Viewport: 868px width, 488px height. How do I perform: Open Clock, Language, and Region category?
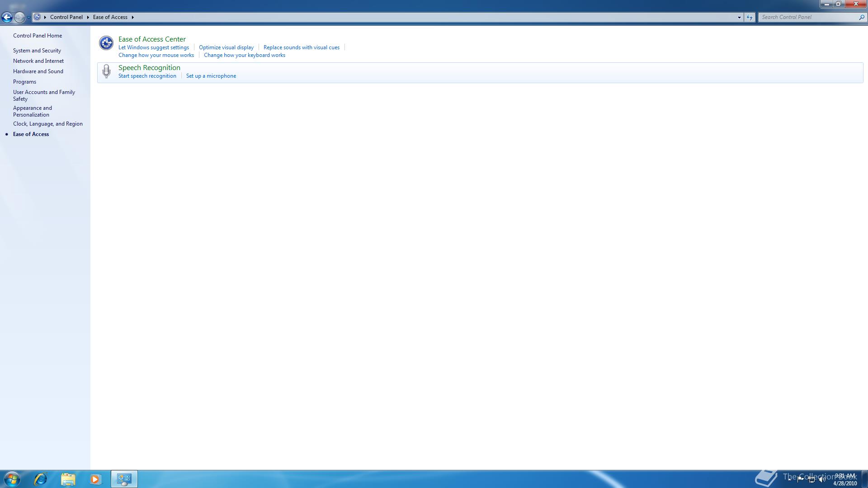coord(48,124)
